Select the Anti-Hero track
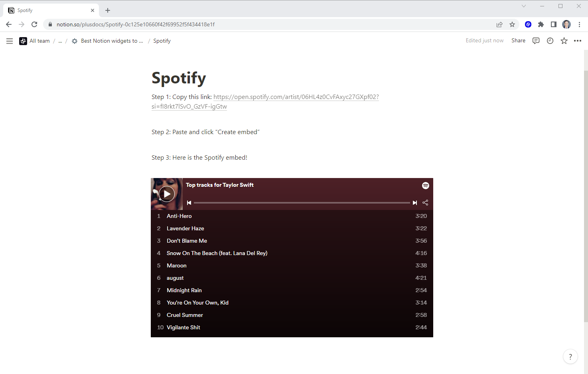588x374 pixels. click(179, 216)
